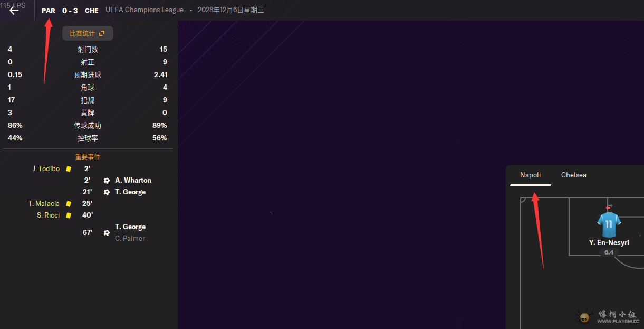
Task: Click the 3 yellow cards value
Action: point(10,113)
